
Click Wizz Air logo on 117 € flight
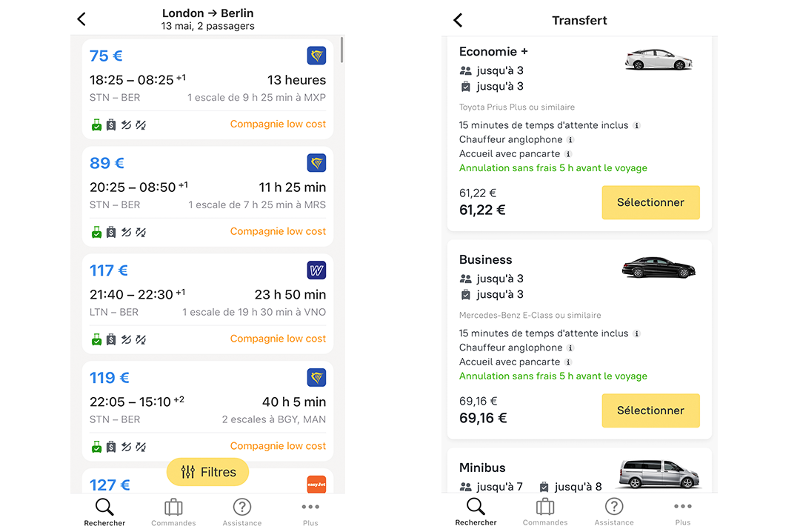316,270
